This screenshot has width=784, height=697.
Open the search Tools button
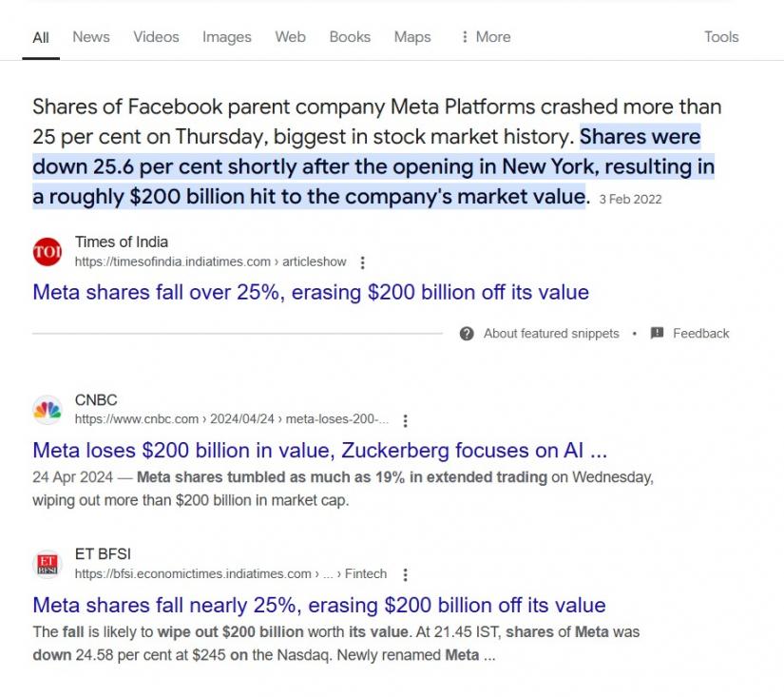[721, 37]
